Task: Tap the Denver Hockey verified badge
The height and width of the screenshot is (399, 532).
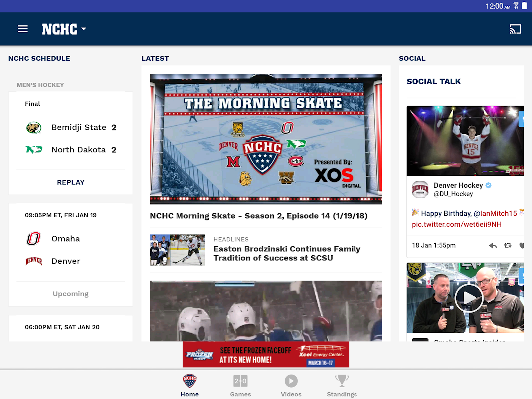Action: tap(488, 185)
